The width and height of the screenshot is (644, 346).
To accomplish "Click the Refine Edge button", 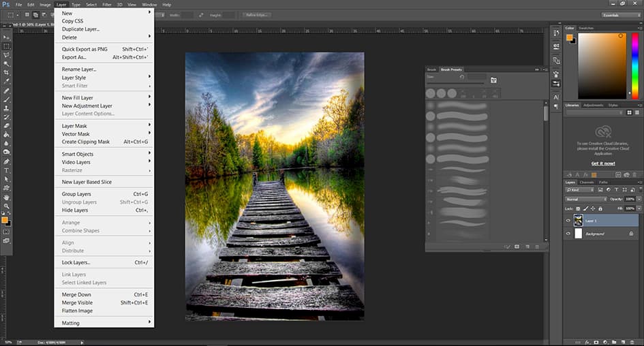I will (256, 14).
